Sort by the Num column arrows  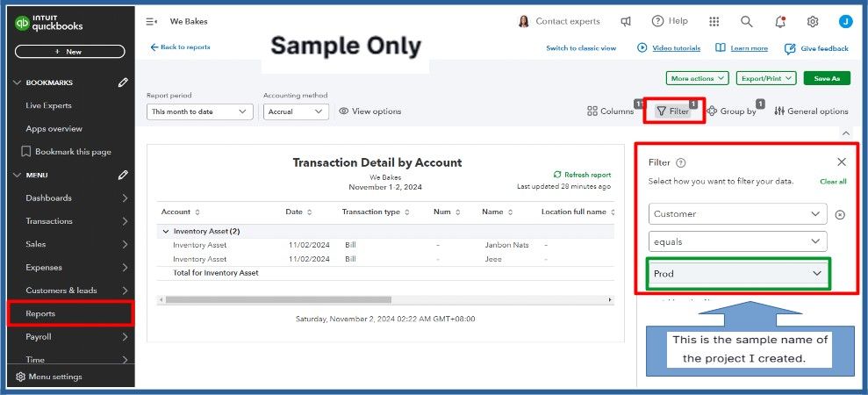456,212
